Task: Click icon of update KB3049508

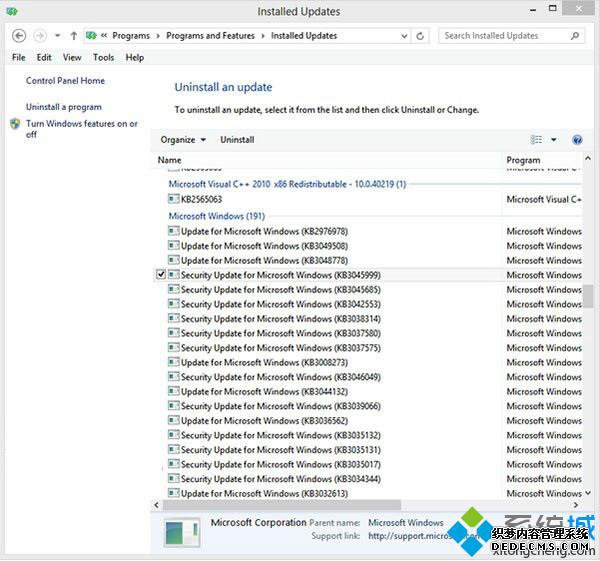Action: pos(174,246)
